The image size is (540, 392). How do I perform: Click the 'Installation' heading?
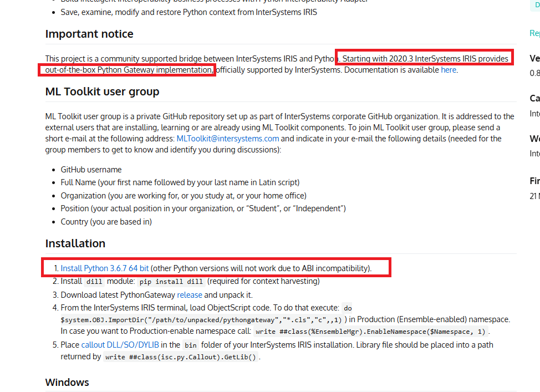coord(75,243)
